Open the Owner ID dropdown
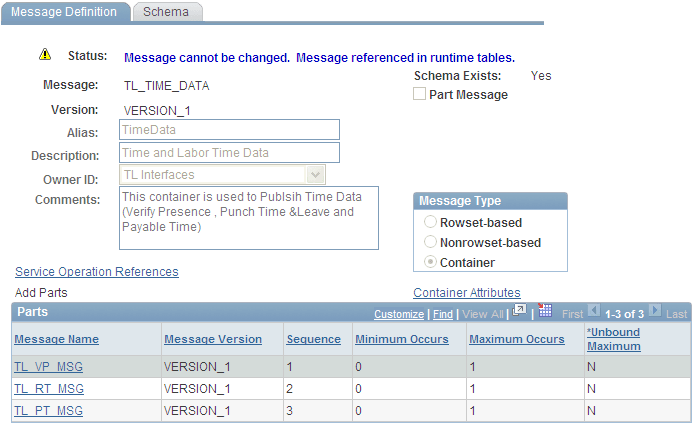 pos(315,175)
